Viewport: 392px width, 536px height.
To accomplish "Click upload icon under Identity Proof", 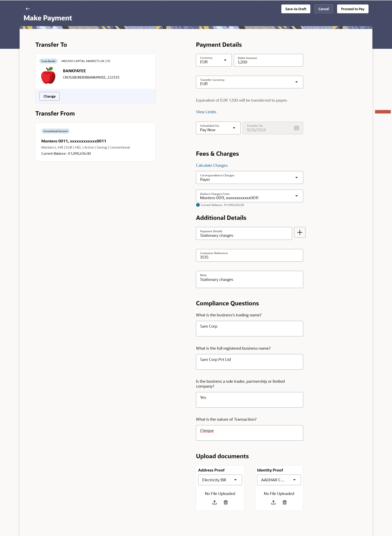I will coord(273,502).
